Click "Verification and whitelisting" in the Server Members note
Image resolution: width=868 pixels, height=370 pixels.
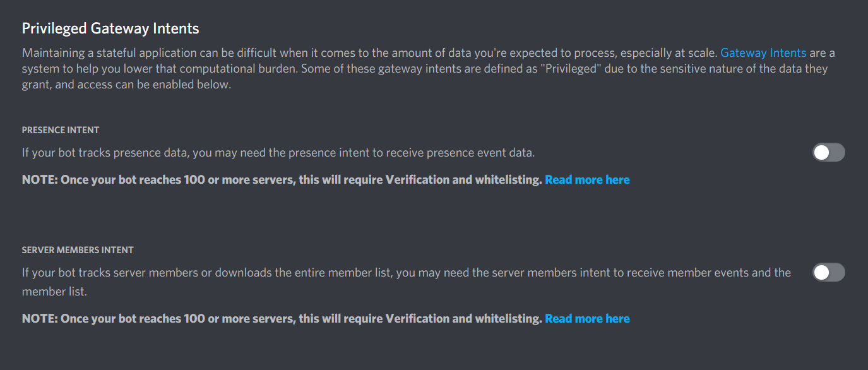463,319
